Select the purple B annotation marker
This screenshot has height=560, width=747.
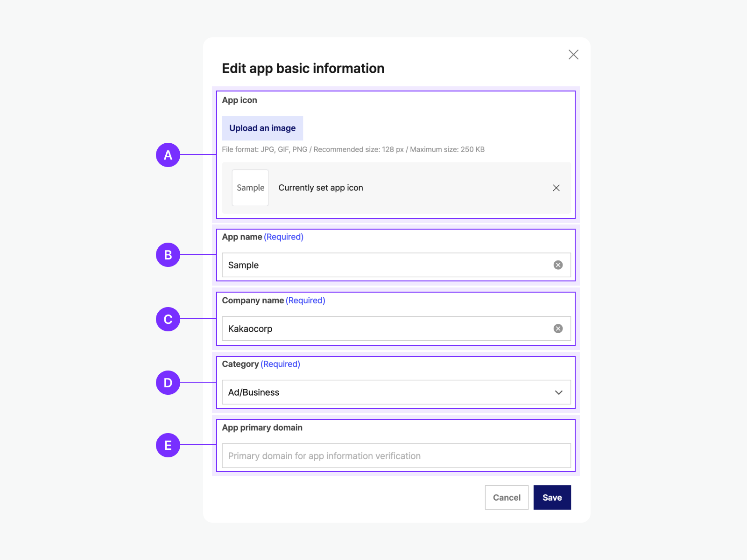tap(168, 255)
